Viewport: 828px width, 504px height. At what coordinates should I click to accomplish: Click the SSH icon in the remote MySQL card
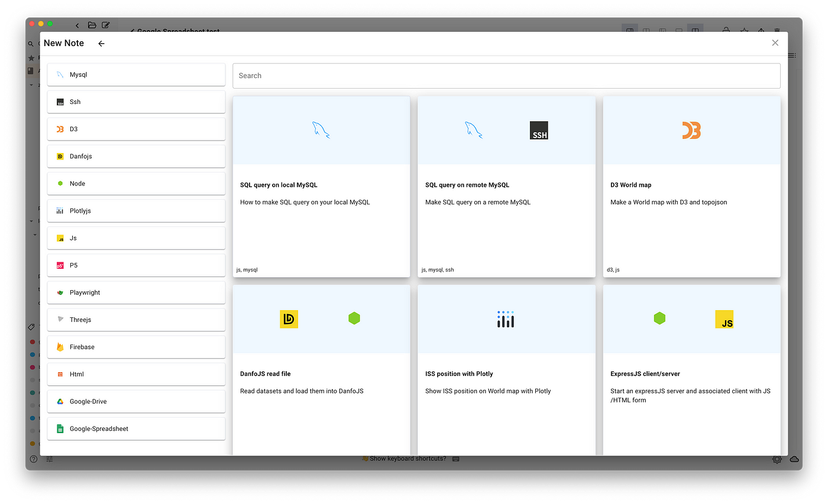539,130
